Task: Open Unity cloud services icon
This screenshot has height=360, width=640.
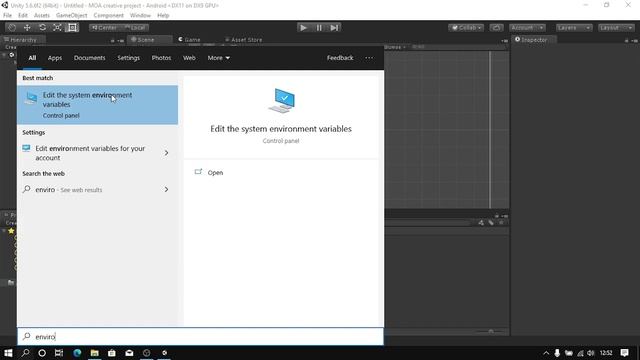Action: (x=496, y=27)
